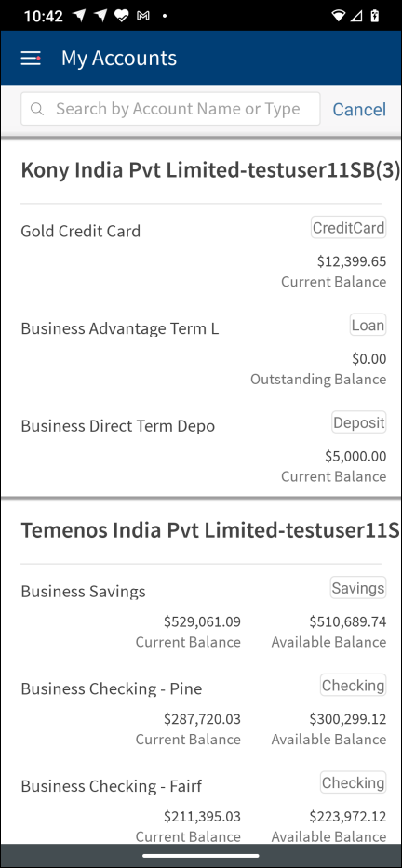Select the Deposit type tag
Screen dimensions: 402x868
(359, 422)
